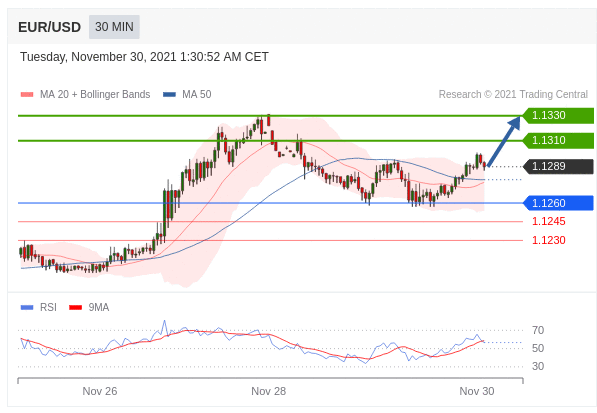This screenshot has height=413, width=597.
Task: Click the chart timestamp date line
Action: pos(144,57)
